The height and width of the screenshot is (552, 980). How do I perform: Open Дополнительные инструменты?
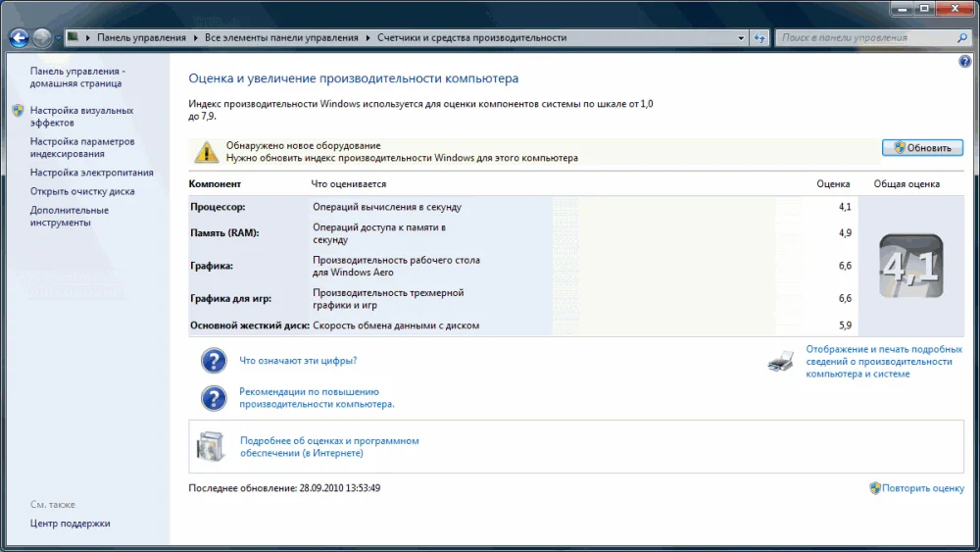(x=69, y=217)
